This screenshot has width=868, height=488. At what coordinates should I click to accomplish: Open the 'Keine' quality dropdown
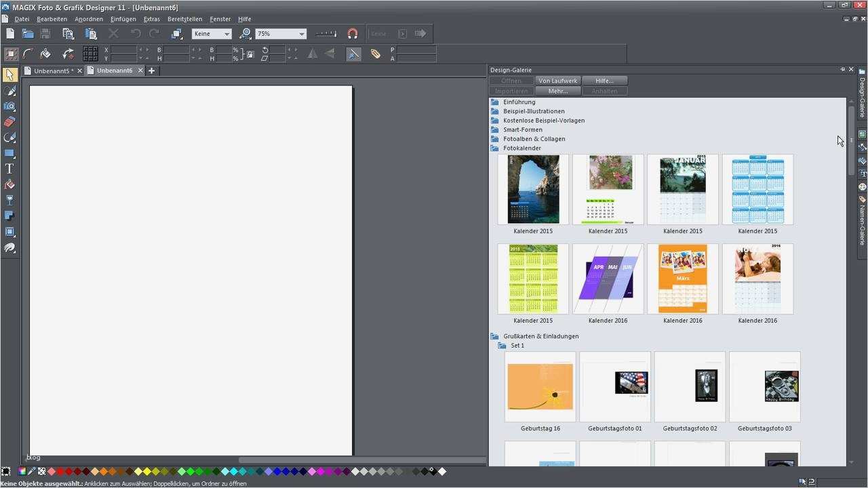point(226,34)
